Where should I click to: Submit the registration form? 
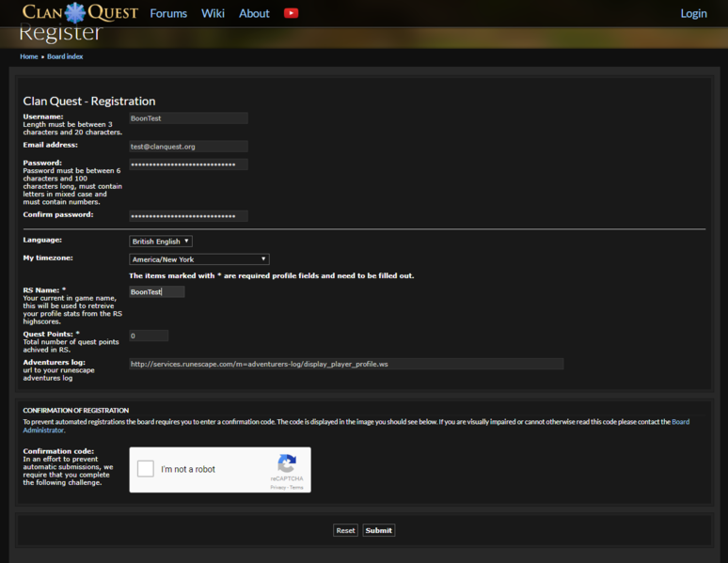pos(378,530)
